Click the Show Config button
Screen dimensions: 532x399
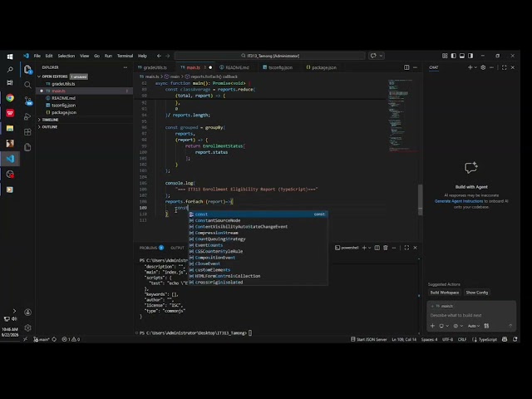(476, 293)
